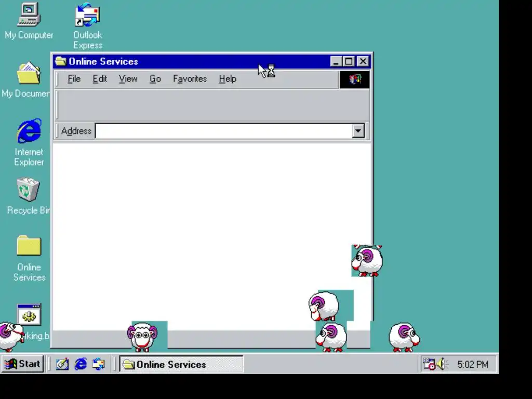532x399 pixels.
Task: Minimize the Online Services window
Action: (336, 61)
